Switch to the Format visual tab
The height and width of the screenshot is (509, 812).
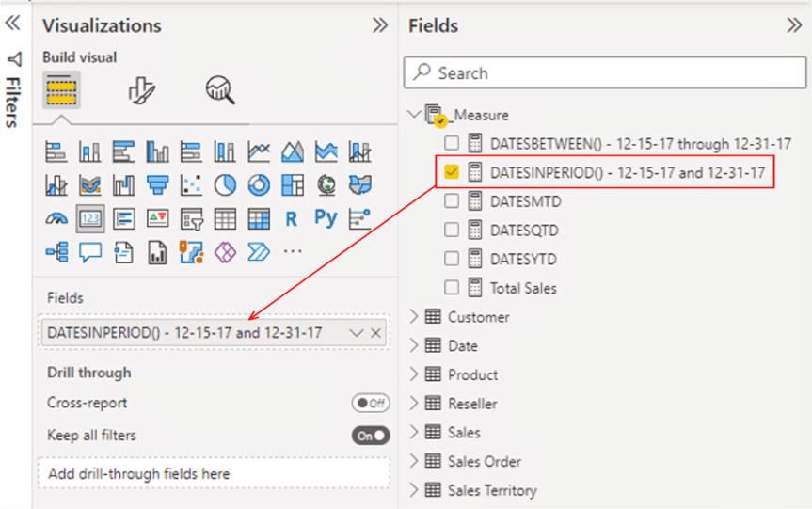141,91
